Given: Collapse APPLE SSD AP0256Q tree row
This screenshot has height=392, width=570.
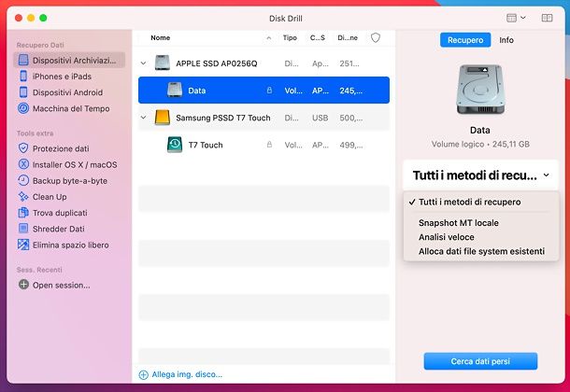Looking at the screenshot, I should coord(143,63).
